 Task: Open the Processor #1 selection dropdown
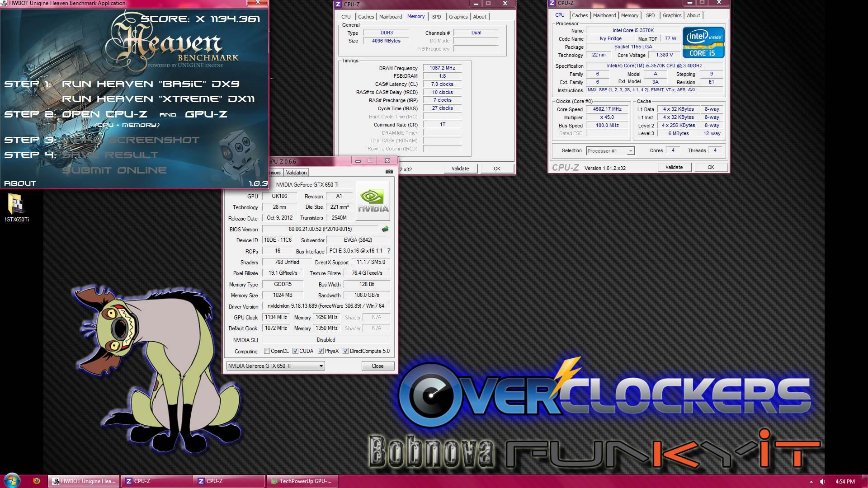coord(610,151)
